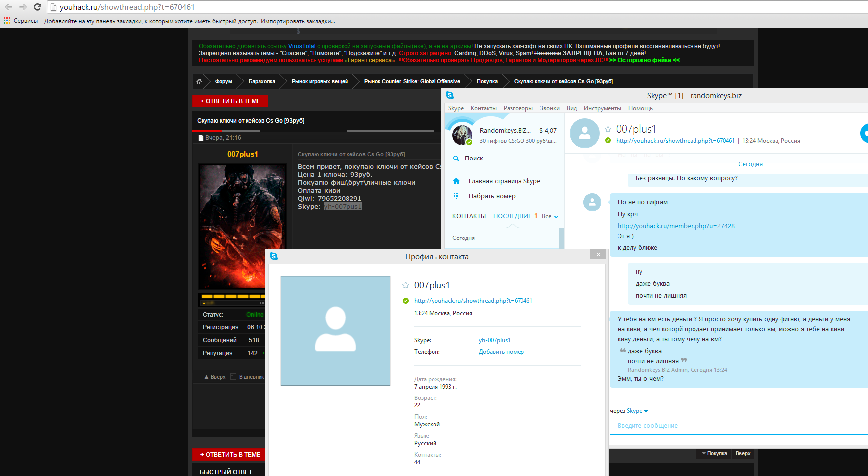Open the Вид menu
The height and width of the screenshot is (476, 868).
tap(572, 108)
